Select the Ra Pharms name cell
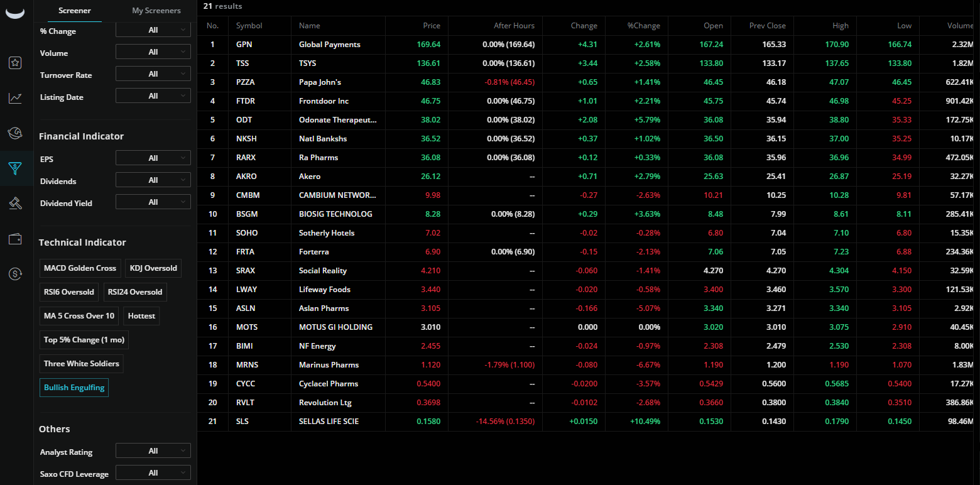980x485 pixels. [x=318, y=158]
